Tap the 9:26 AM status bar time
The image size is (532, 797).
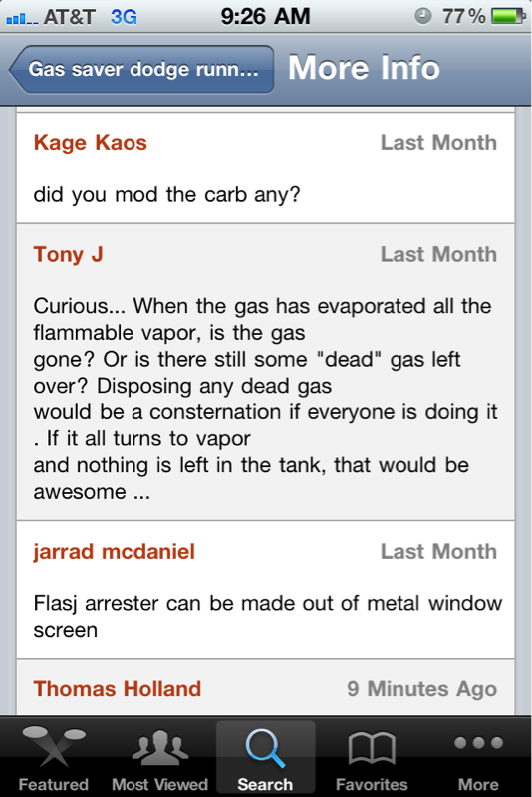tap(265, 16)
